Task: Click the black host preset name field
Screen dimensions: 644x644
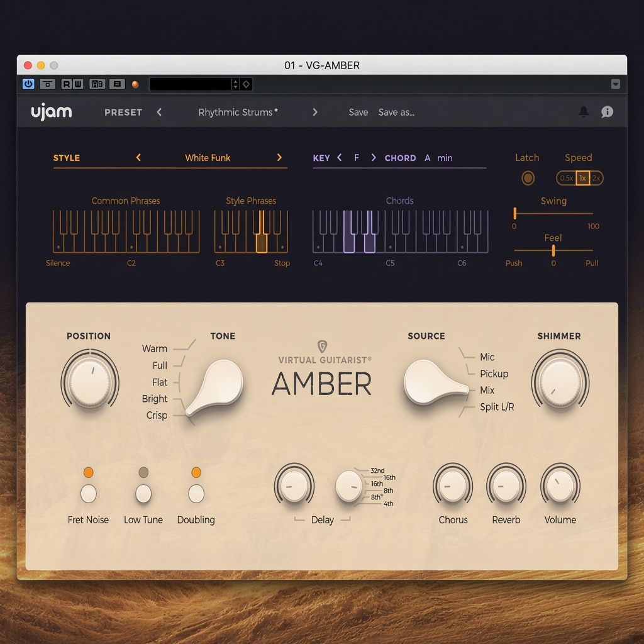Action: click(190, 84)
